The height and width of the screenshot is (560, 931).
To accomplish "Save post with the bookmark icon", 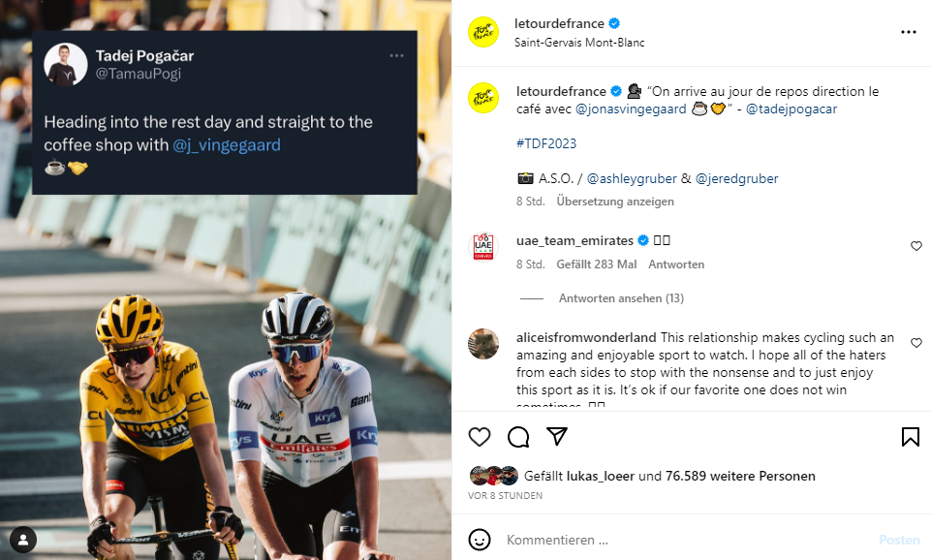I will [x=910, y=437].
